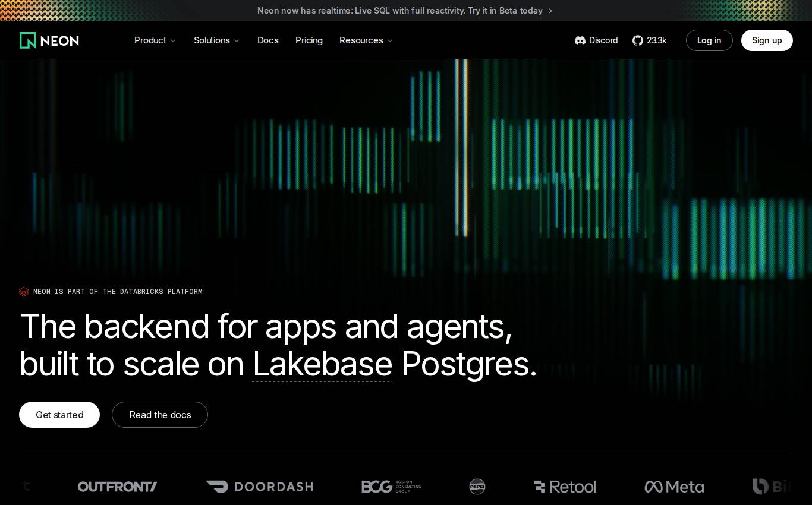Click the Retool logo
The image size is (812, 505).
(565, 487)
